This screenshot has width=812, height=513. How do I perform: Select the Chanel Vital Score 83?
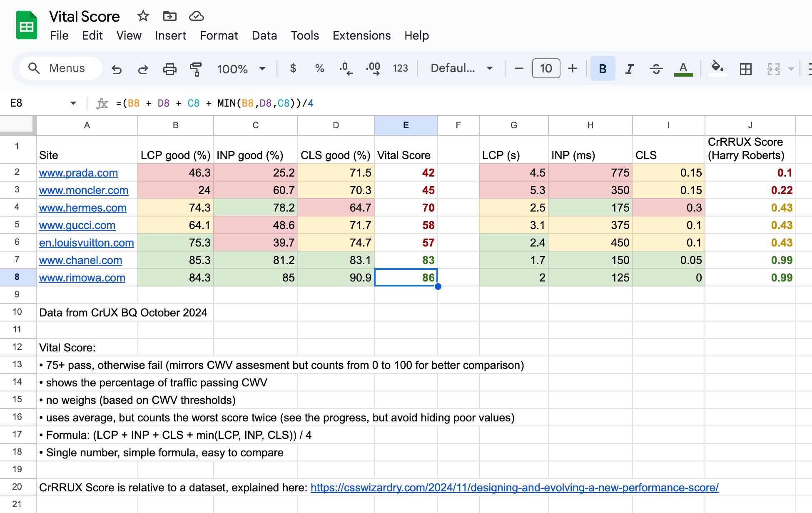pos(406,260)
